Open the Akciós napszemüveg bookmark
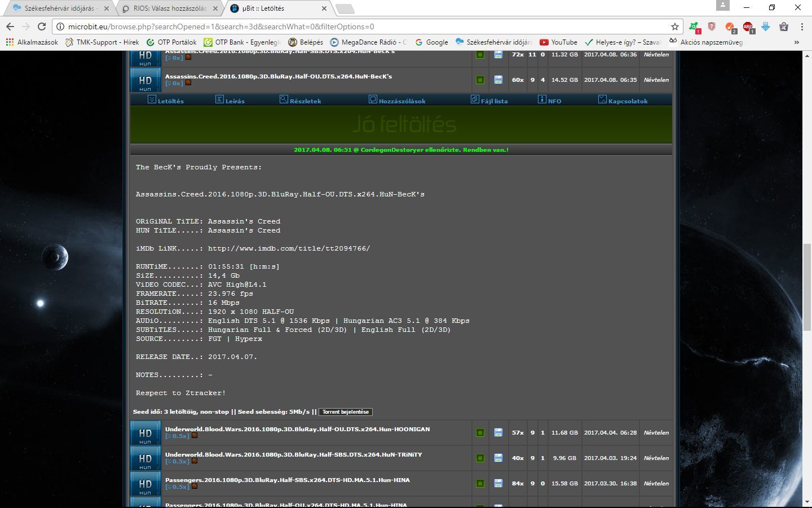 pos(706,42)
